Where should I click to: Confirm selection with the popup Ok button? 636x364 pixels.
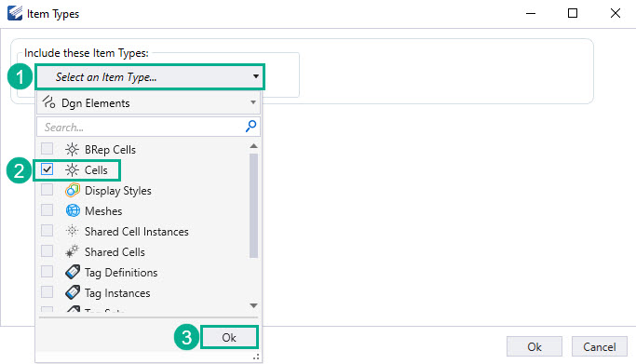pos(229,337)
